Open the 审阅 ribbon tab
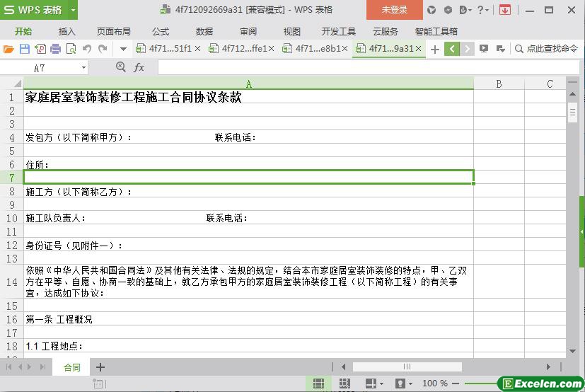 click(248, 31)
